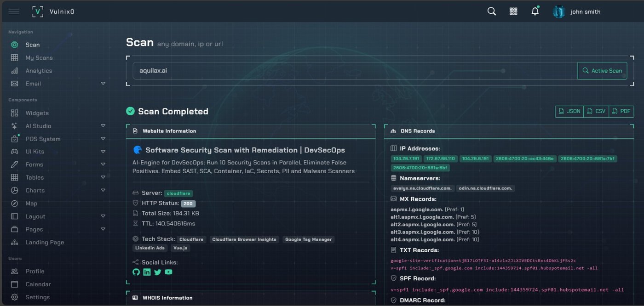Focus the scan domain input field

click(x=355, y=71)
